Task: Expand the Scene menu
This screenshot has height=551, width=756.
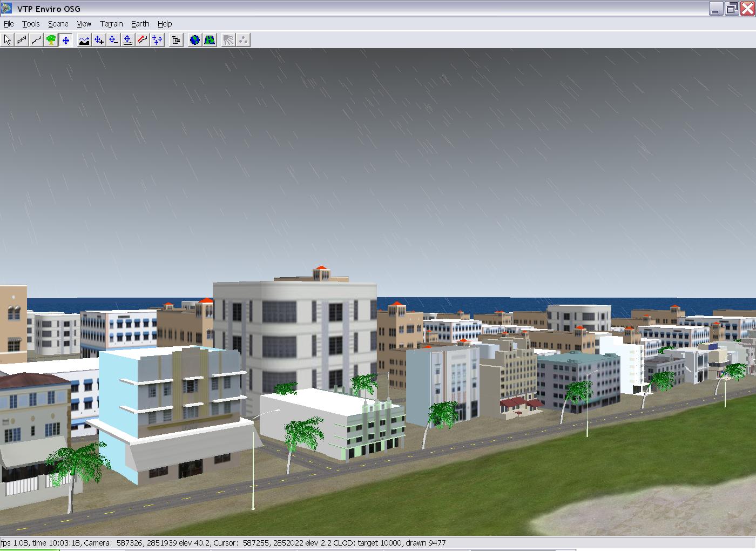Action: (x=58, y=24)
